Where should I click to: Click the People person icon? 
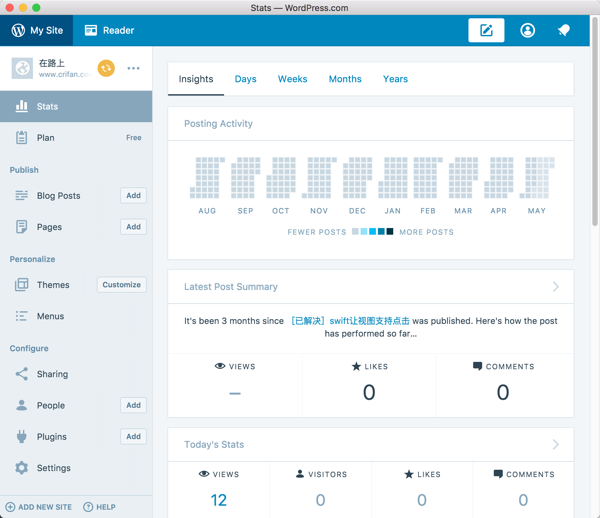tap(21, 405)
